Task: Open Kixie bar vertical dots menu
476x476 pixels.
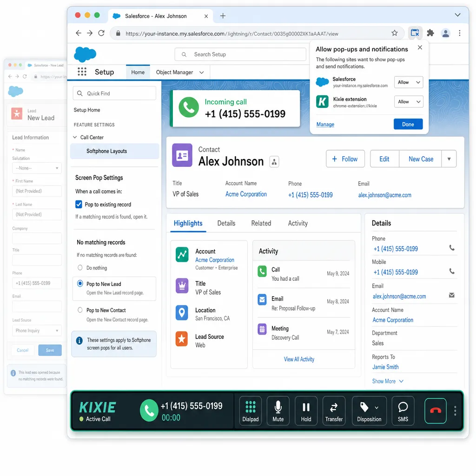Action: (x=455, y=411)
